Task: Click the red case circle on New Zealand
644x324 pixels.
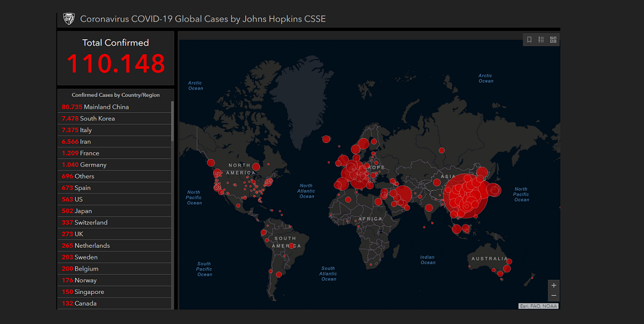Action: click(532, 277)
